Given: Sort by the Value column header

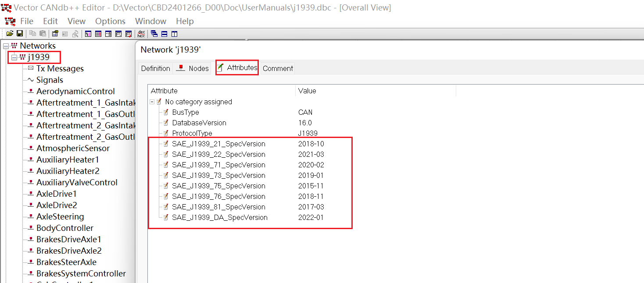Looking at the screenshot, I should (376, 91).
